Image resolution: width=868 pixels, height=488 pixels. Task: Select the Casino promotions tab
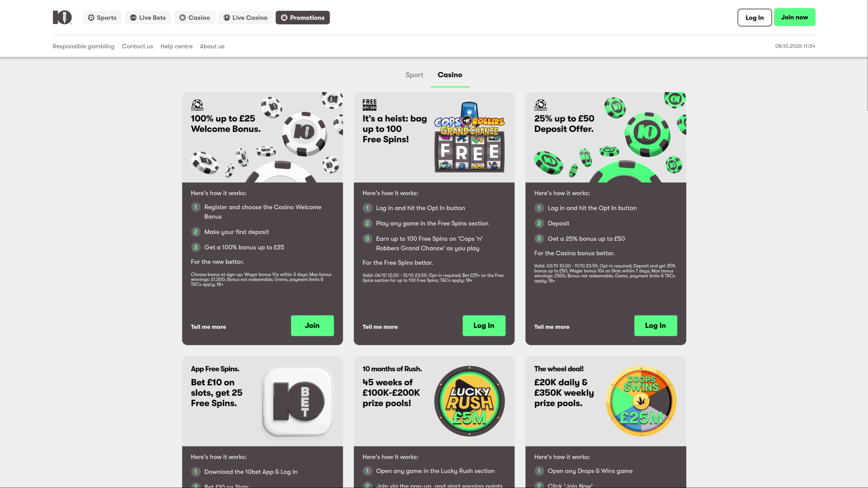coord(450,75)
